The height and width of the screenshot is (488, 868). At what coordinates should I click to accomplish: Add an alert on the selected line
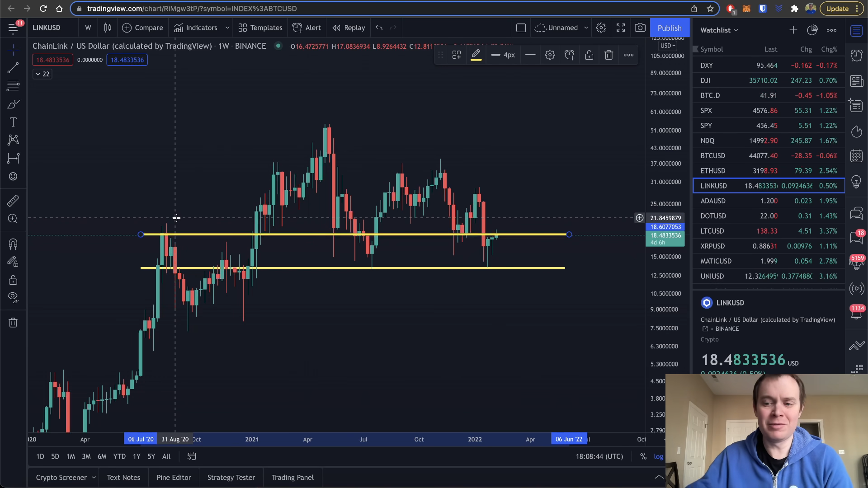tap(570, 55)
